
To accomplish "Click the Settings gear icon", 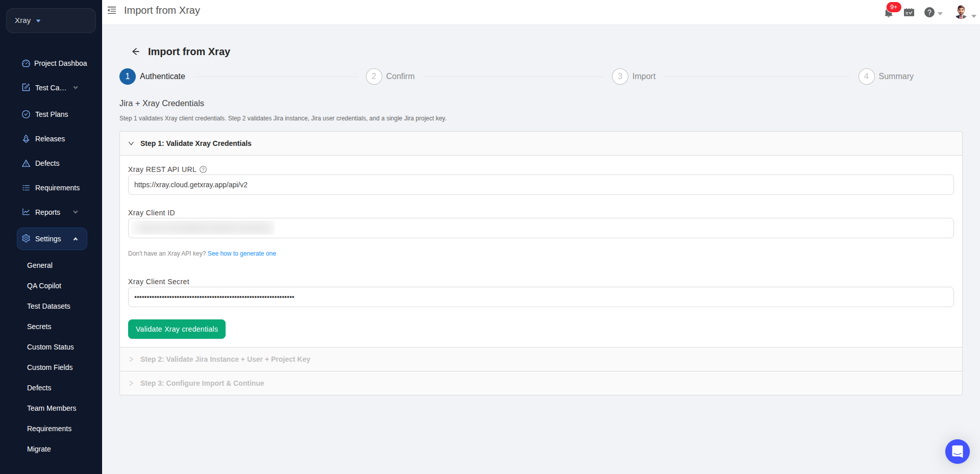I will pyautogui.click(x=26, y=239).
